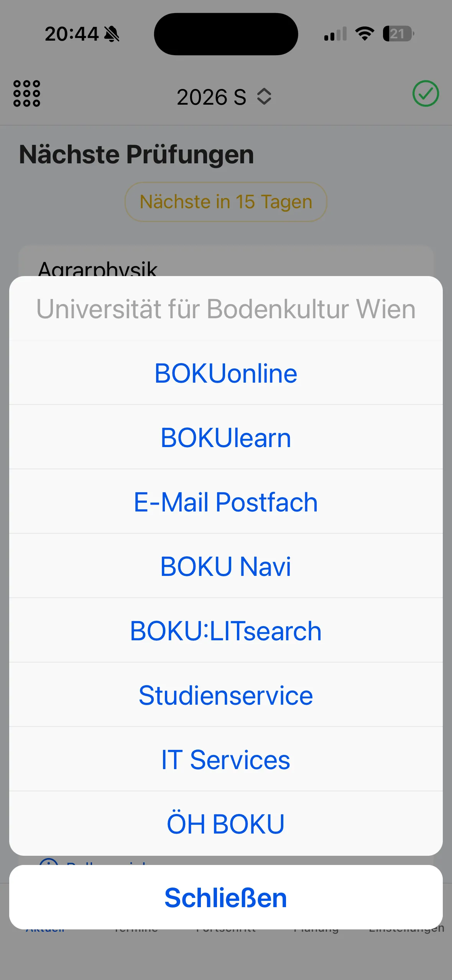
Task: Dismiss the sheet with Schließen
Action: click(226, 897)
